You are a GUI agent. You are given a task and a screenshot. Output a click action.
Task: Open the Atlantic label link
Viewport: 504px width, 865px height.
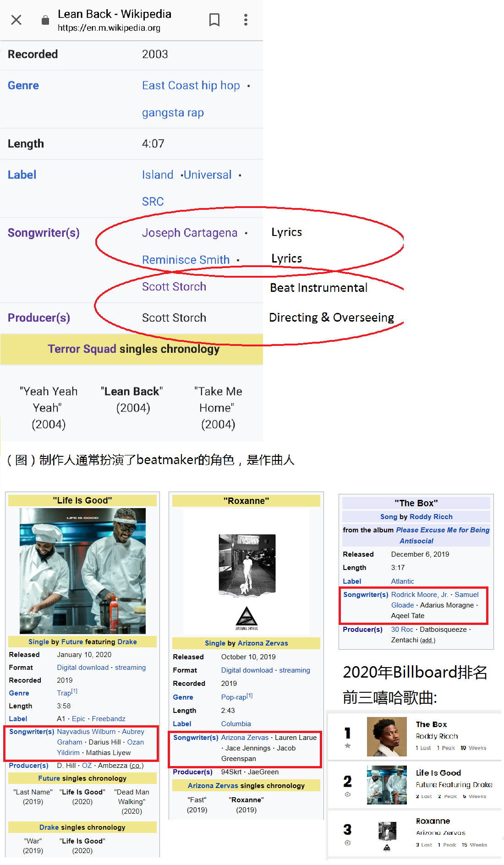coord(402,581)
